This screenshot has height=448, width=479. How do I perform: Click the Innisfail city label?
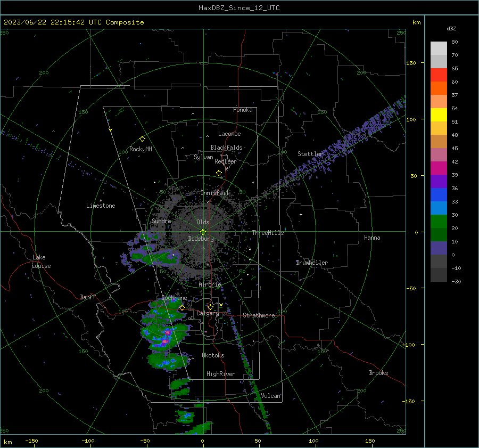click(215, 193)
